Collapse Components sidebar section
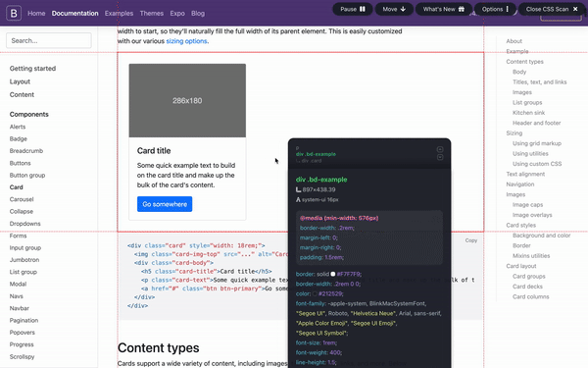 pos(28,114)
